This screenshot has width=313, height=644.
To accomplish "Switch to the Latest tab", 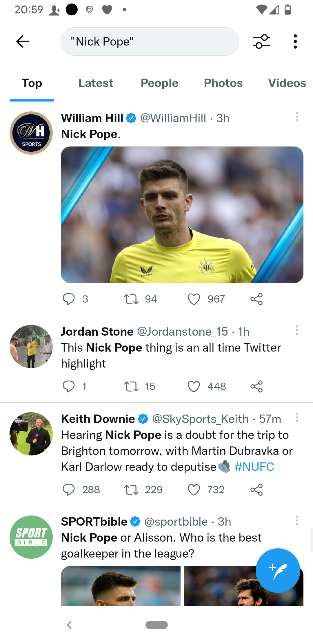I will pyautogui.click(x=96, y=83).
